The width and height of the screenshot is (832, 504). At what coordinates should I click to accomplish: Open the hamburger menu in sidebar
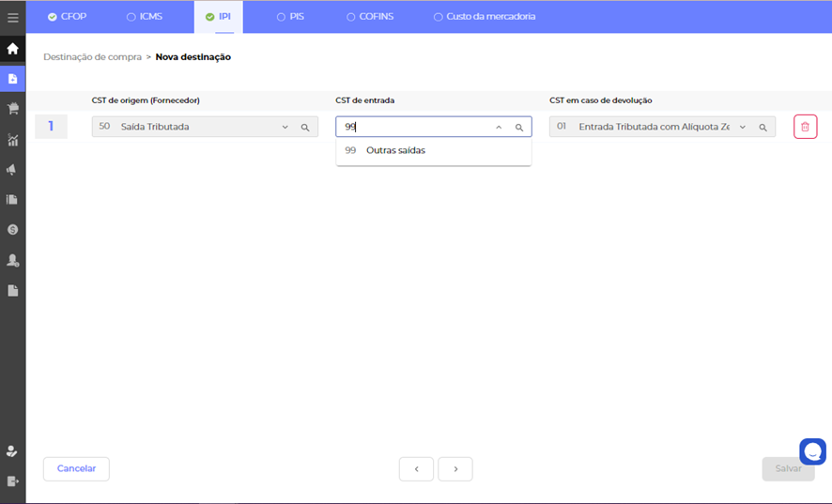tap(12, 17)
